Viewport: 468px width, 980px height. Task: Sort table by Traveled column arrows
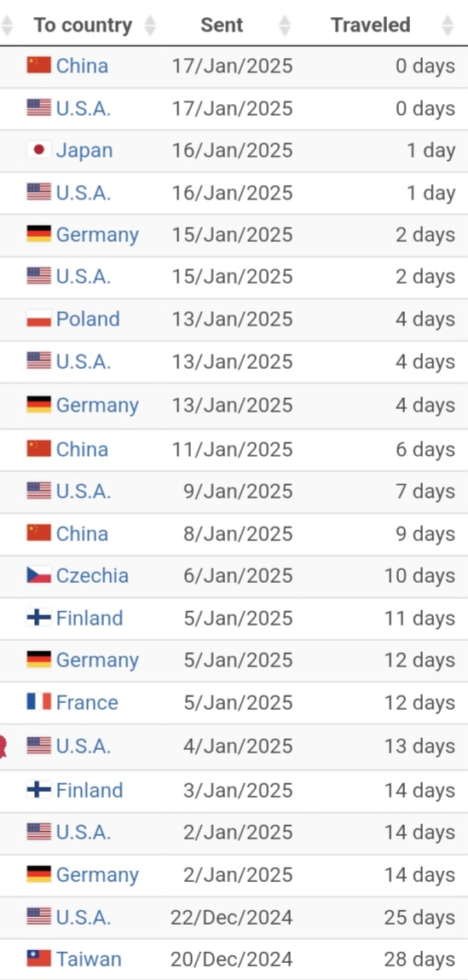click(x=448, y=25)
